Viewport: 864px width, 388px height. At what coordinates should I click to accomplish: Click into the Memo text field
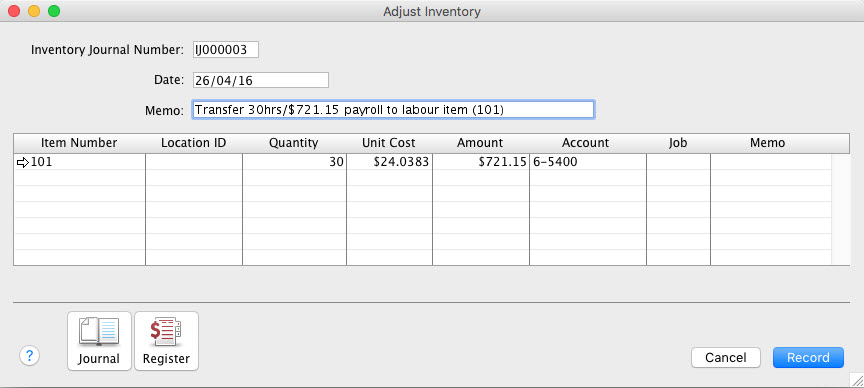coord(393,109)
